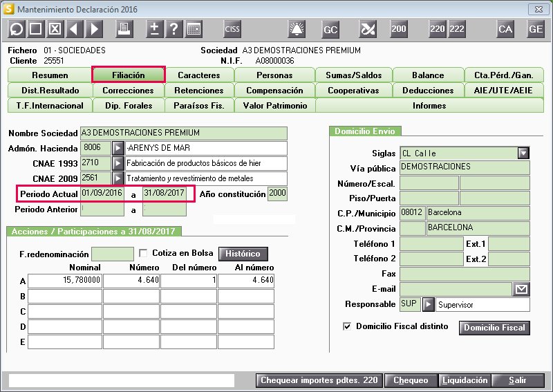The height and width of the screenshot is (392, 553).
Task: Click the Histórico button
Action: [x=243, y=254]
